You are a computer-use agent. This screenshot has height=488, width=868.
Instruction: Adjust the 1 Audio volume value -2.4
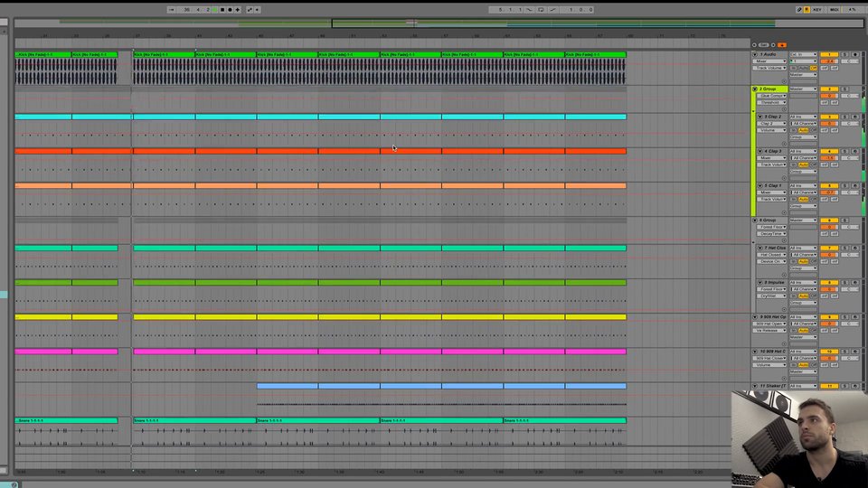pos(829,61)
